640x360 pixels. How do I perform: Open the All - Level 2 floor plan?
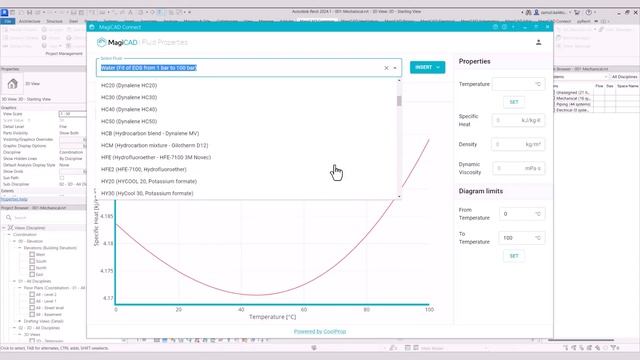tap(46, 294)
